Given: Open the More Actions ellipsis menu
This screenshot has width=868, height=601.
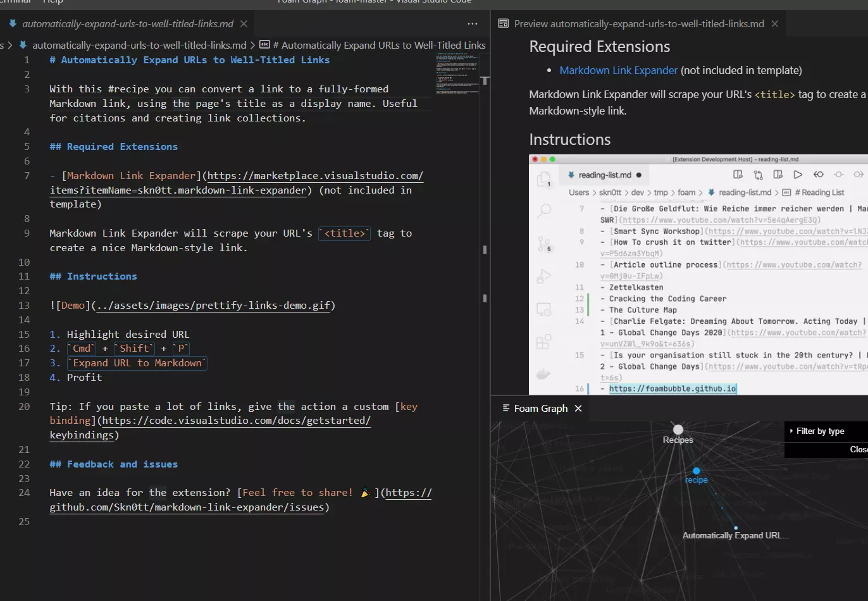Looking at the screenshot, I should point(472,23).
